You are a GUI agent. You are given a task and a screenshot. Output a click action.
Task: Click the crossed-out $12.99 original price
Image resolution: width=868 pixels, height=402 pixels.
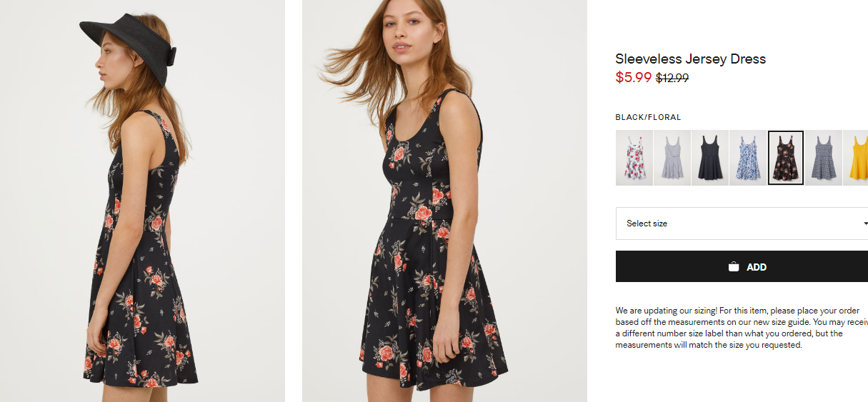click(672, 79)
